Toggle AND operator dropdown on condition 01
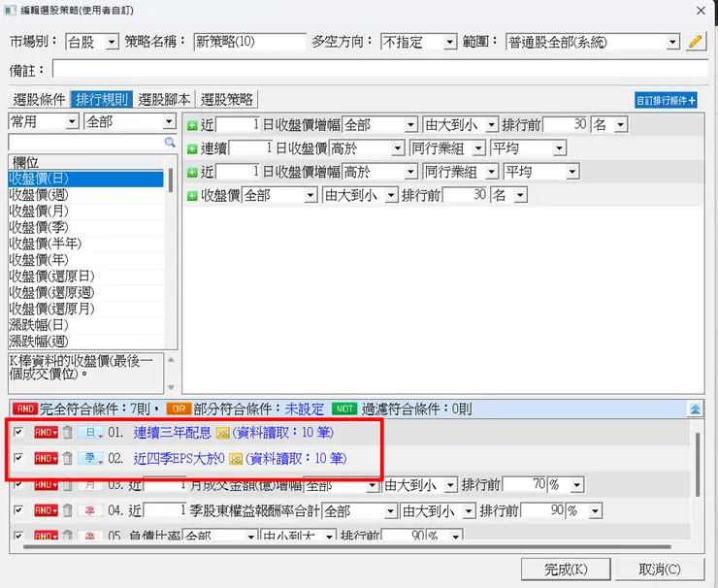The height and width of the screenshot is (588, 718). (47, 432)
